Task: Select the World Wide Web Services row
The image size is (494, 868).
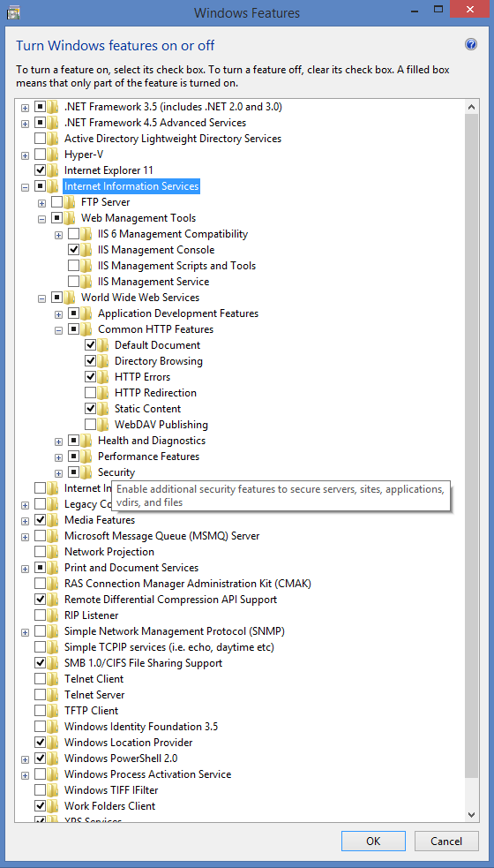Action: [x=140, y=298]
